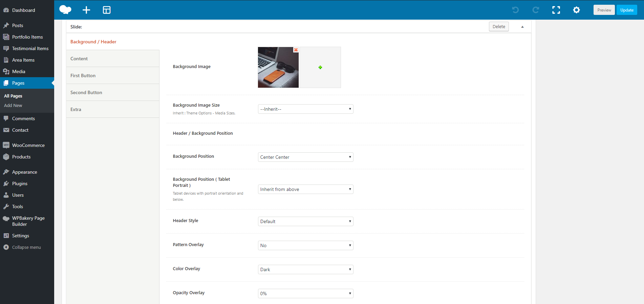Viewport: 644px width, 304px height.
Task: Add another background image with green plus
Action: [x=320, y=67]
